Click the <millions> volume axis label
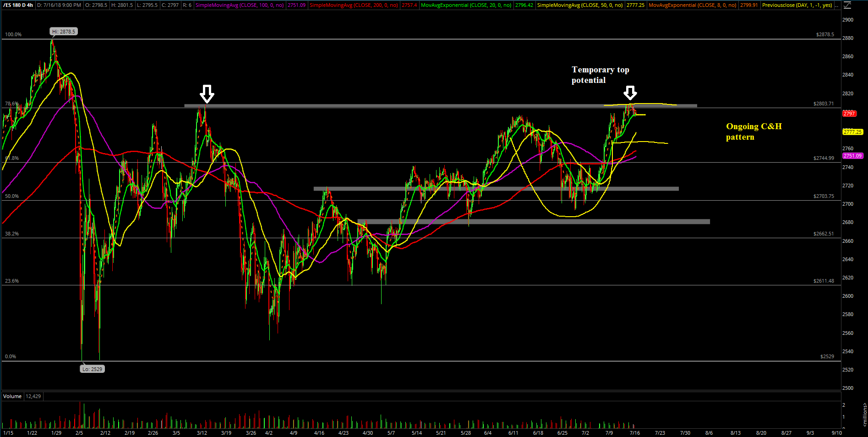868x437 pixels. [865, 415]
